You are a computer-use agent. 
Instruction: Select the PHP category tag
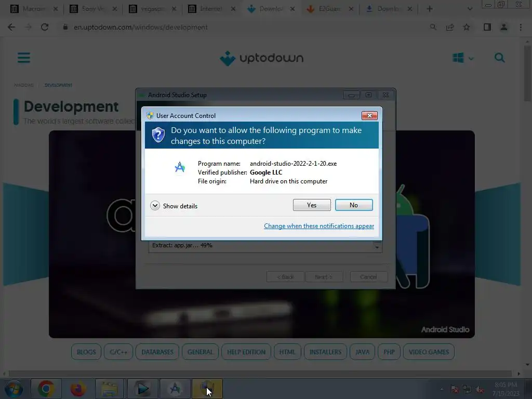389,352
